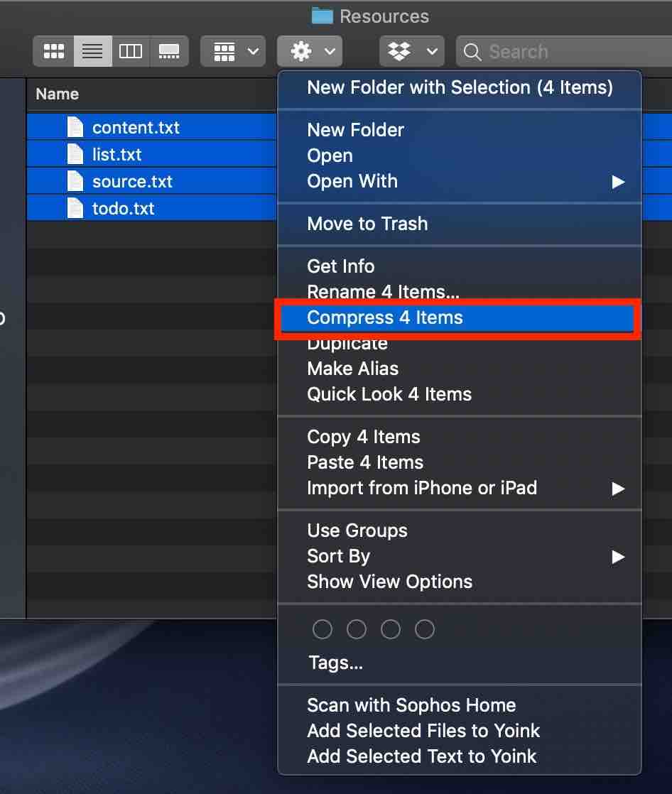Image resolution: width=672 pixels, height=794 pixels.
Task: Open the Dropbox toolbar dropdown
Action: click(412, 51)
